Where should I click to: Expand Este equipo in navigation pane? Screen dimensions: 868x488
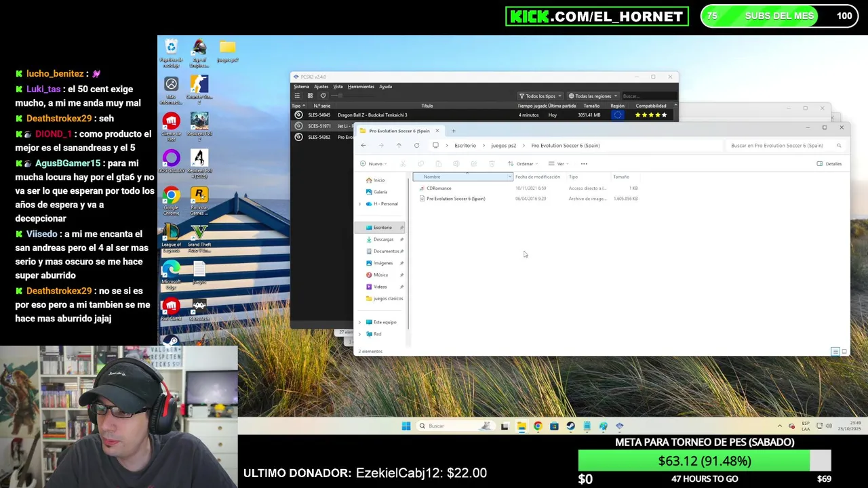point(359,322)
